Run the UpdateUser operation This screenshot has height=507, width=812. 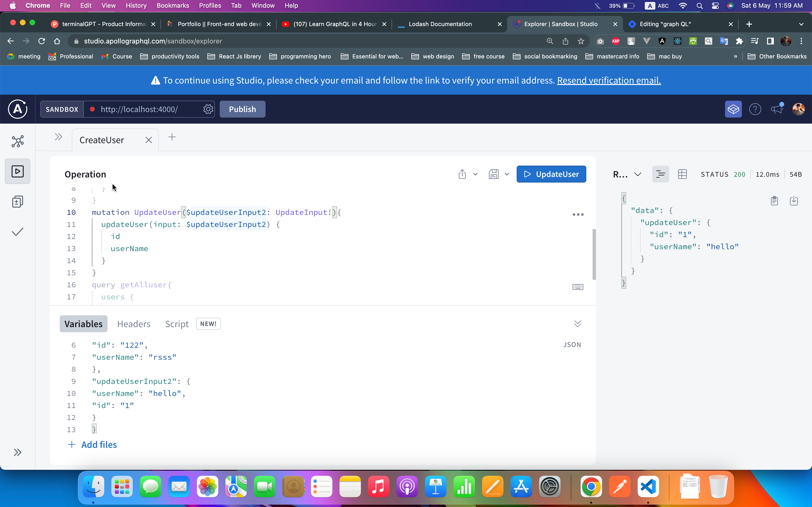551,174
